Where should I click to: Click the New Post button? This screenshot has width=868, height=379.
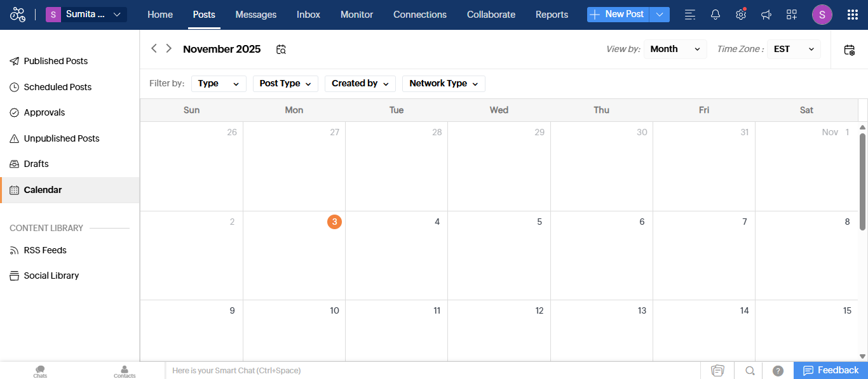click(x=617, y=13)
